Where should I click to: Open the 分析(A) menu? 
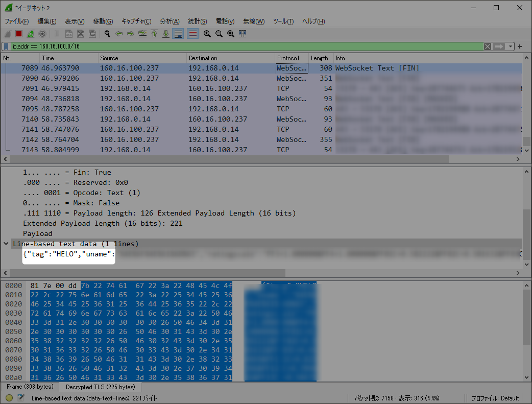pyautogui.click(x=170, y=21)
